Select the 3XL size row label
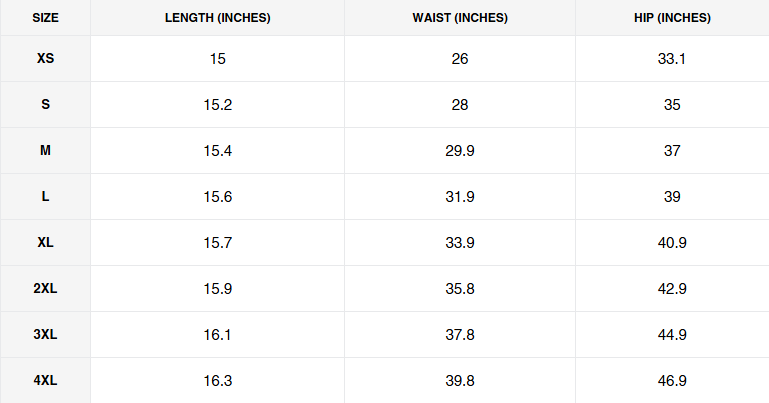 [x=45, y=335]
